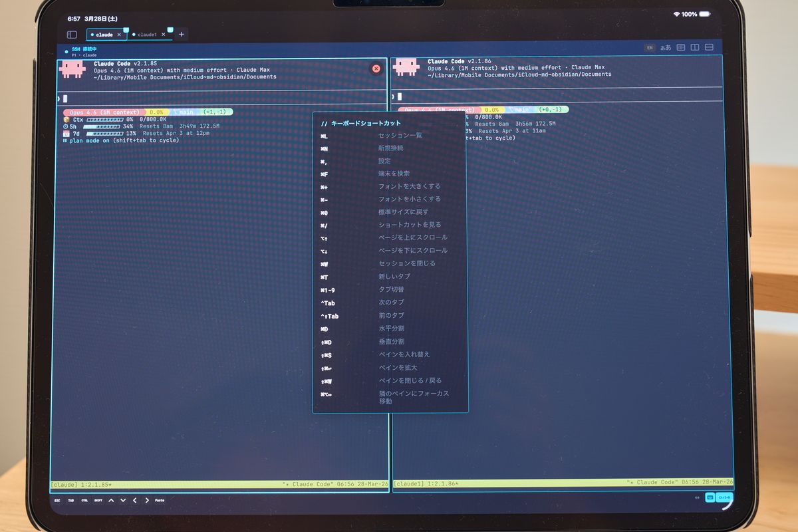Toggle the CTRL modifier key
798x532 pixels.
pyautogui.click(x=84, y=500)
